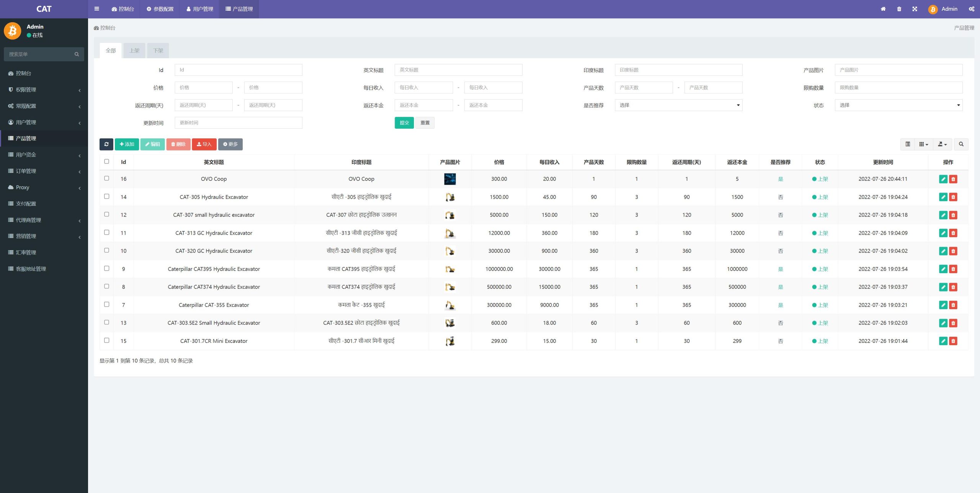Click 添加 add new product button
The width and height of the screenshot is (980, 493).
pos(126,144)
